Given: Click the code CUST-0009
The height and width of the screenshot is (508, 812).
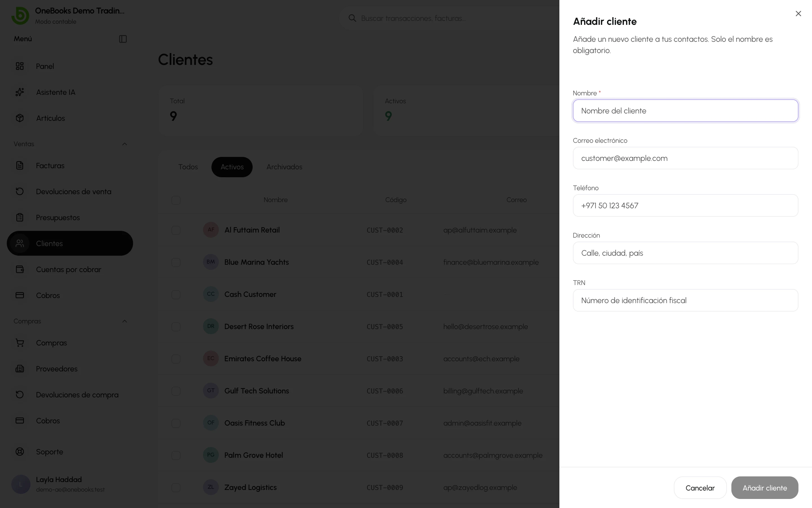Looking at the screenshot, I should 385,487.
